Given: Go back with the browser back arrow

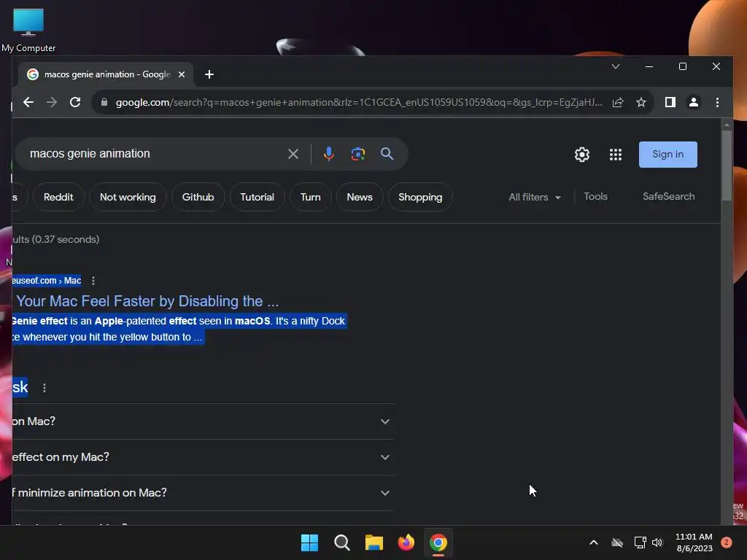Looking at the screenshot, I should point(28,102).
